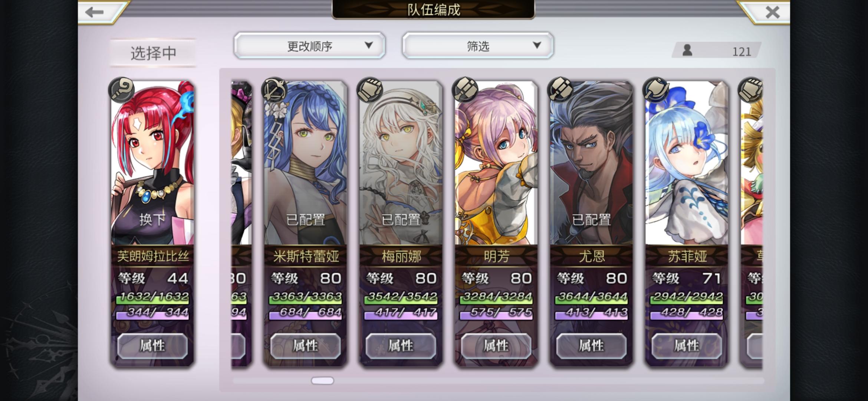
Task: Tap the bow weapon icon on 米斯特蕾娅
Action: (274, 89)
